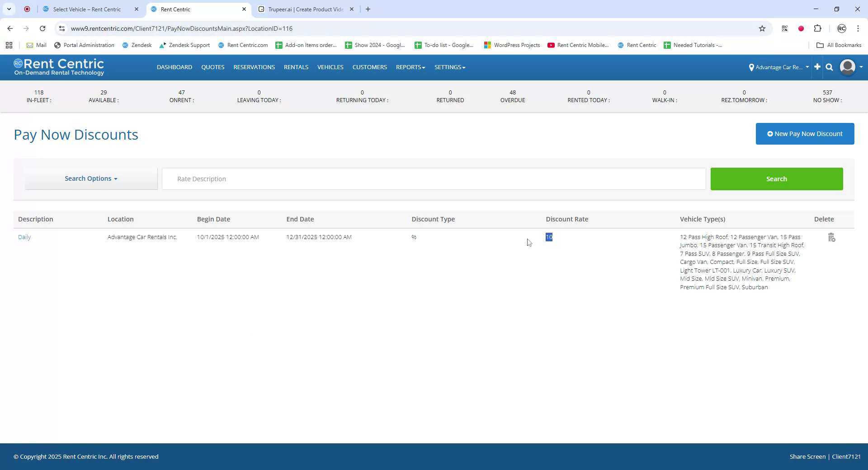Click the search magnifier icon in the navbar
Image resolution: width=868 pixels, height=470 pixels.
point(829,67)
